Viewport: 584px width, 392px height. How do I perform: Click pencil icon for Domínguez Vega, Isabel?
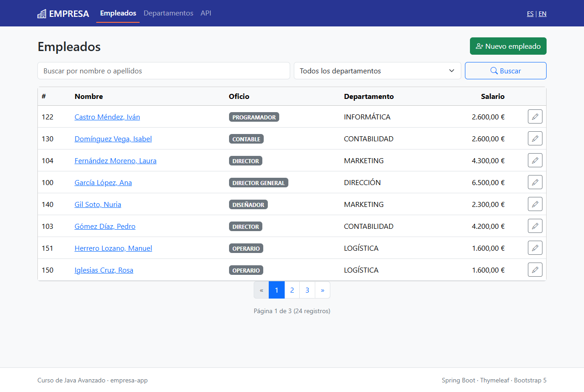[535, 139]
